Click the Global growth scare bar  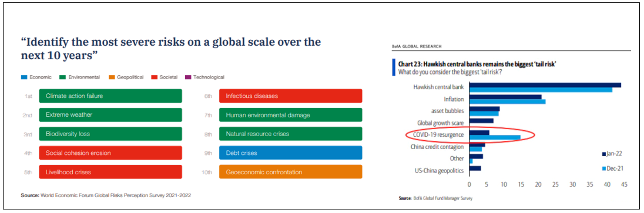[x=481, y=121]
